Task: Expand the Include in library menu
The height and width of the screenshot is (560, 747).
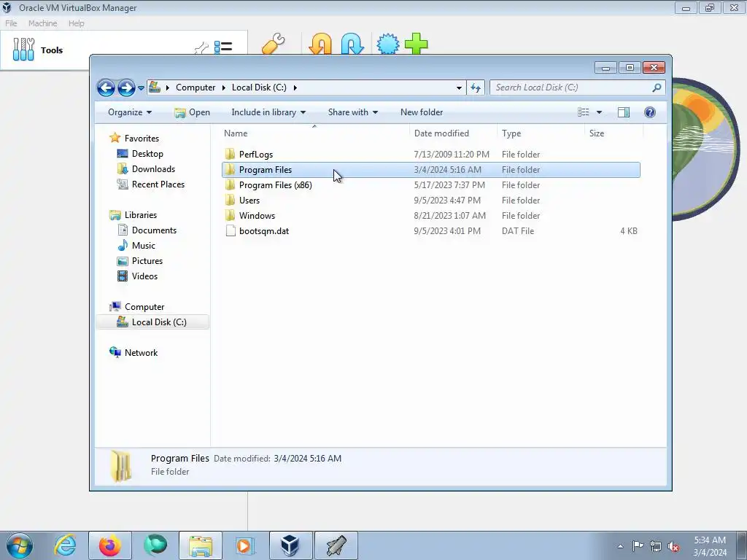Action: point(268,112)
